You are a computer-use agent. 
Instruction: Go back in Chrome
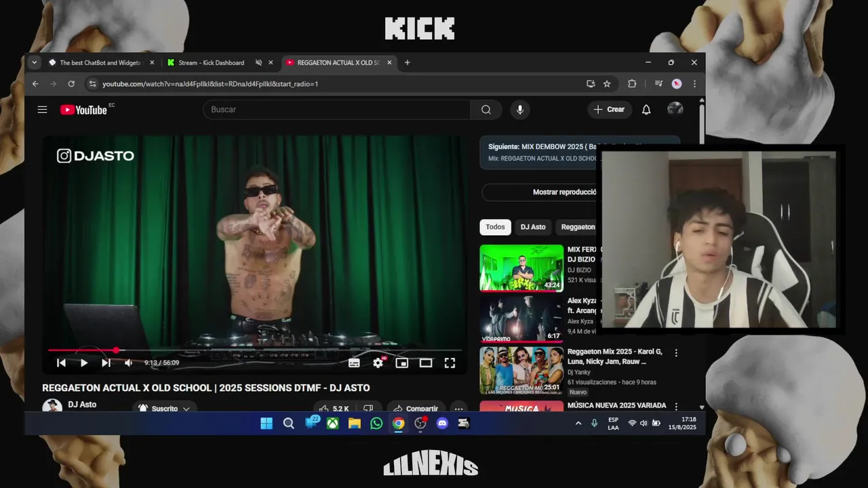tap(35, 84)
